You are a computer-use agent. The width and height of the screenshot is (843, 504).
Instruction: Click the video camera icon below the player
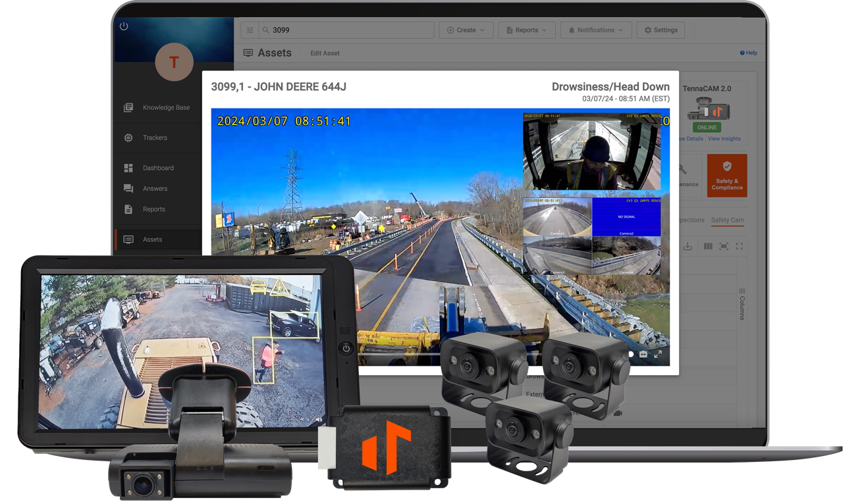point(618,414)
